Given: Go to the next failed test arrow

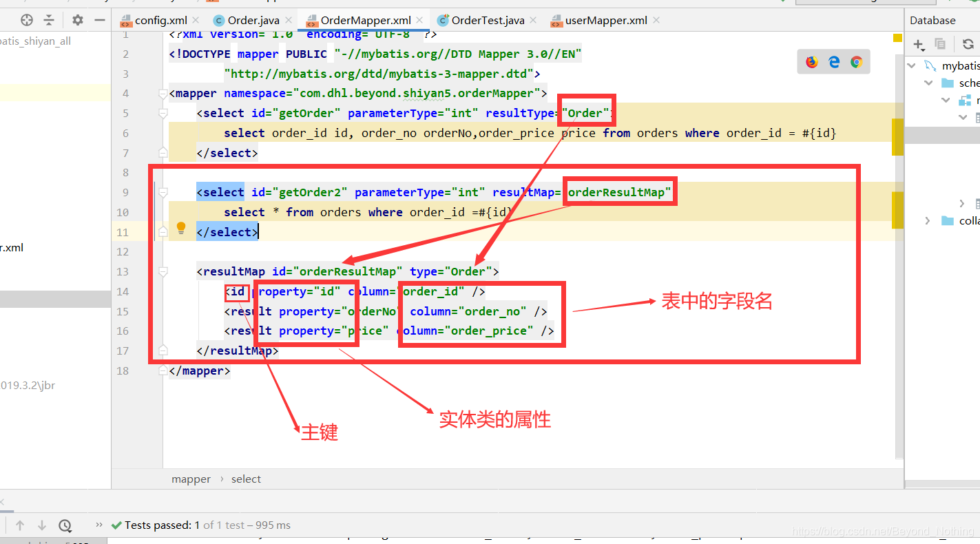Looking at the screenshot, I should pos(42,525).
